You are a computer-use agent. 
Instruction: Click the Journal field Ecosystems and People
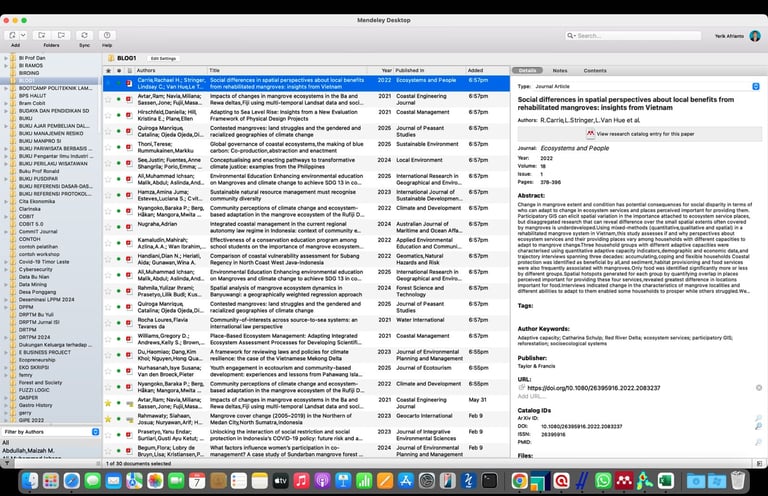pos(575,148)
